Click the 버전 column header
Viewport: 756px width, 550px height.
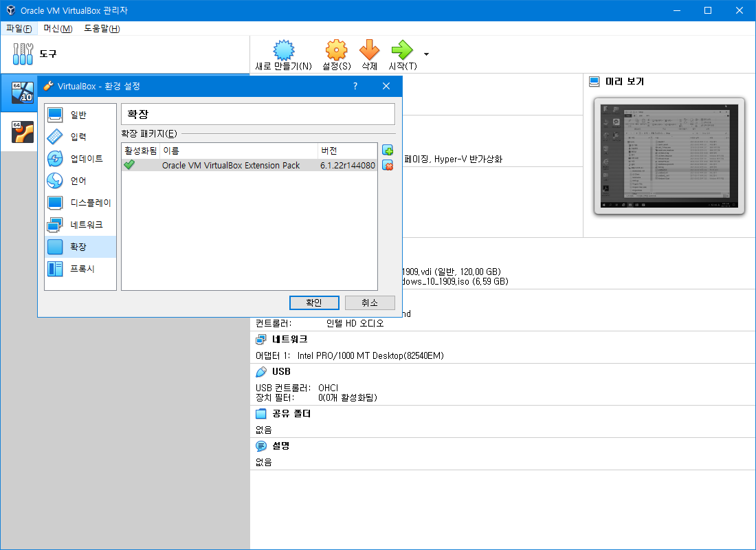pos(348,151)
